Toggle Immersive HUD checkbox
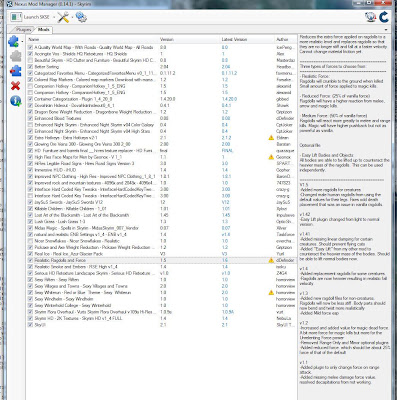Image resolution: width=397 pixels, height=400 pixels. tap(31, 170)
